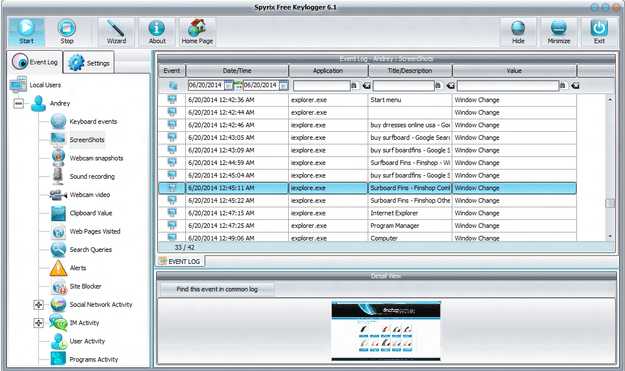Open the Search Queries category
The height and width of the screenshot is (371, 625).
pyautogui.click(x=90, y=250)
